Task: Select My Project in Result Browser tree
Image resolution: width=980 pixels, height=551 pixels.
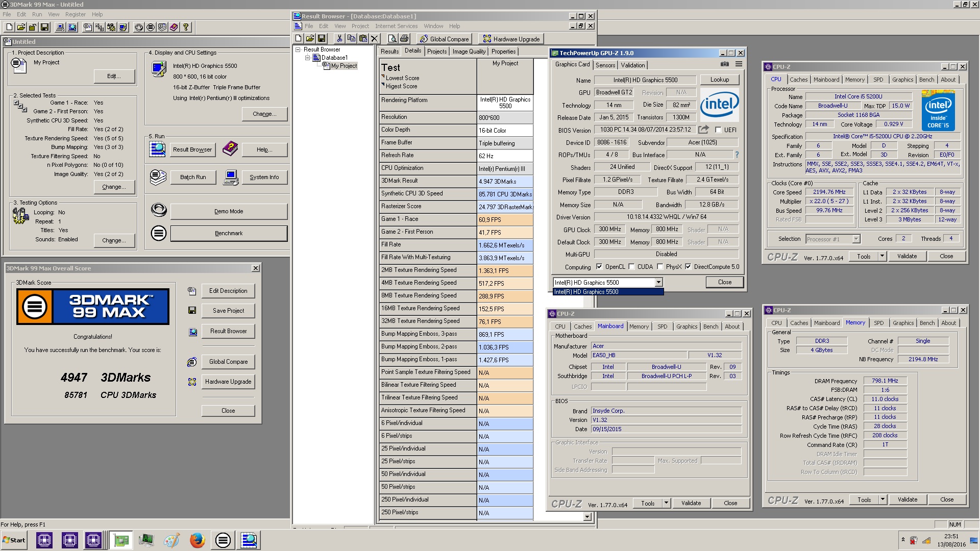Action: pos(344,66)
